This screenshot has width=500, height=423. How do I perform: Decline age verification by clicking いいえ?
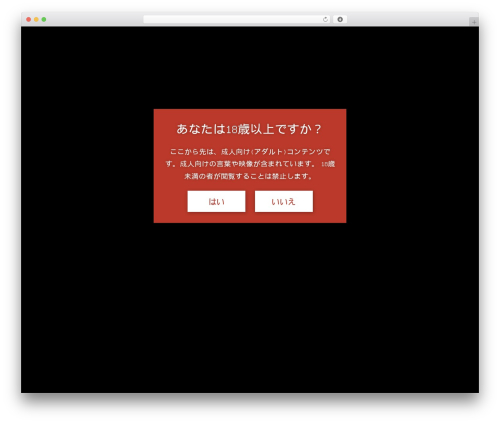(x=284, y=201)
